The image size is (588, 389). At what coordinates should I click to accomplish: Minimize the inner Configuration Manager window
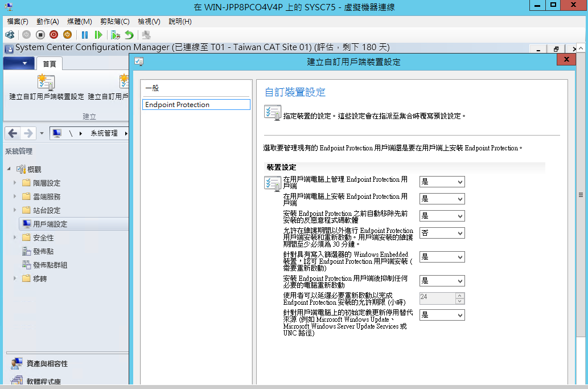[538, 49]
